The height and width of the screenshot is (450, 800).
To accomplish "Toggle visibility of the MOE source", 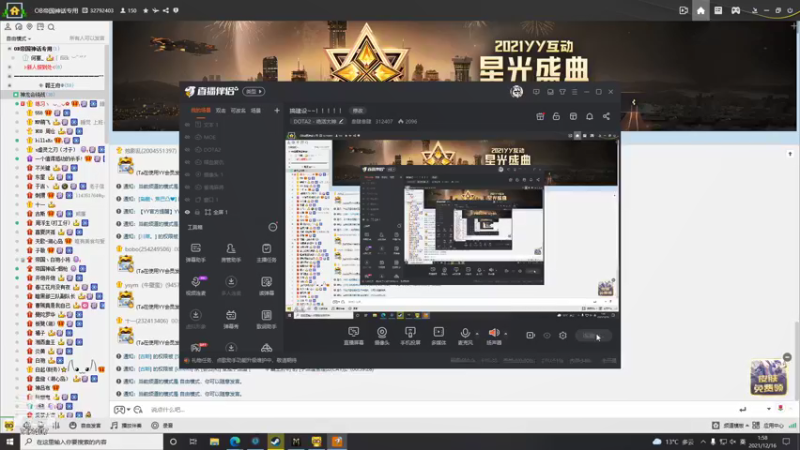I will (187, 137).
